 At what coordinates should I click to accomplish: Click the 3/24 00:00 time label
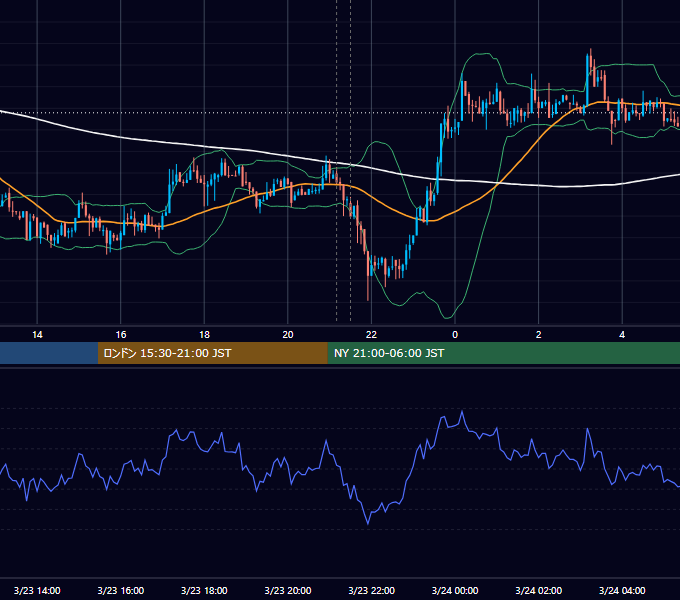(x=455, y=590)
